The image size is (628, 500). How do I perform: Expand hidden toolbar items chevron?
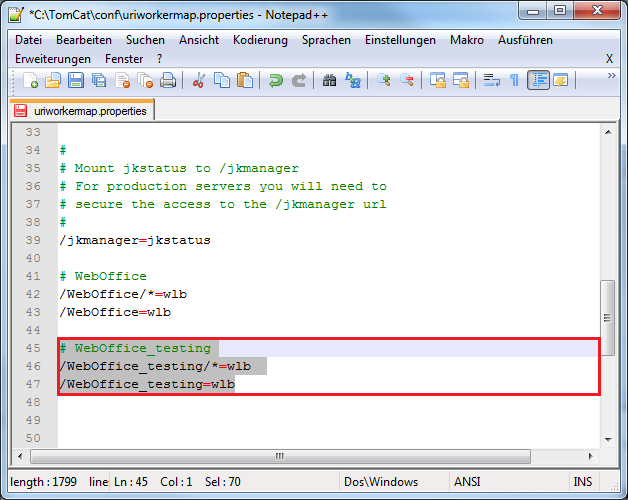[611, 76]
